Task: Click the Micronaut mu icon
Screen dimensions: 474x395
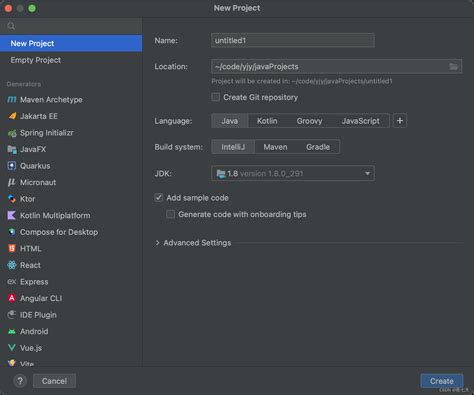Action: tap(11, 182)
